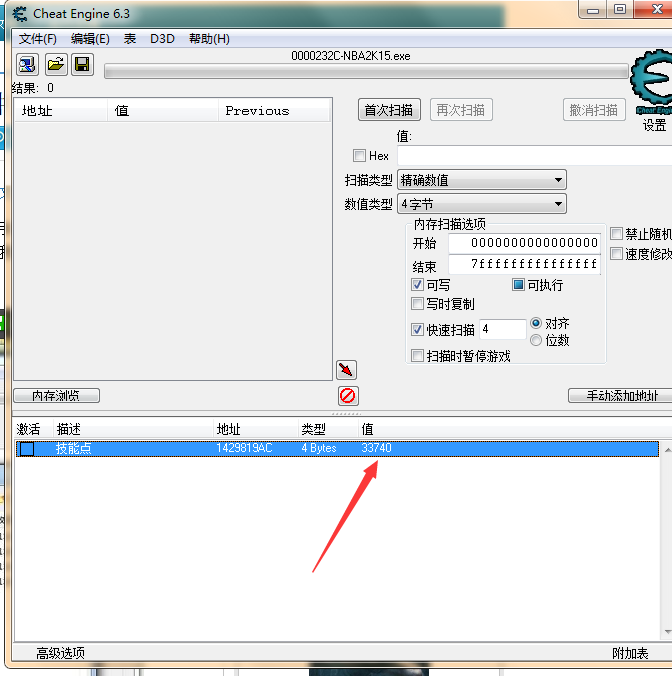Select the 位数 last digits radio button

point(536,340)
